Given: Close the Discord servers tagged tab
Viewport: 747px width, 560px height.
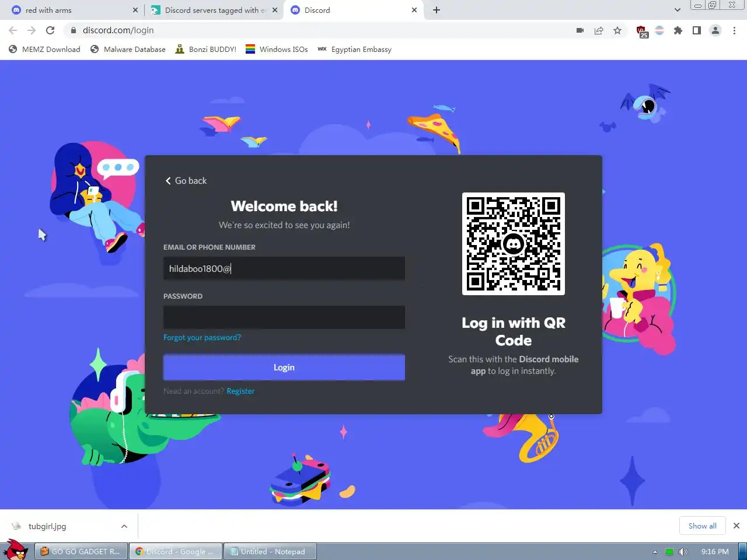Looking at the screenshot, I should [x=275, y=10].
